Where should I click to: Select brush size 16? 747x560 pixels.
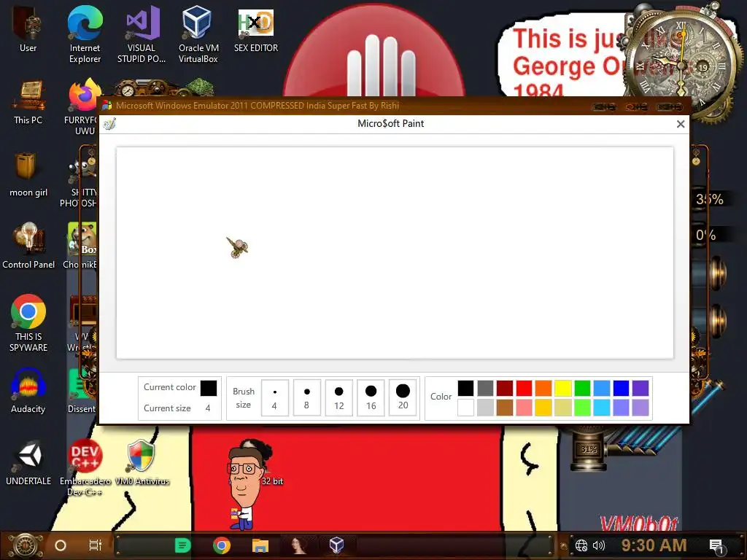(x=371, y=397)
